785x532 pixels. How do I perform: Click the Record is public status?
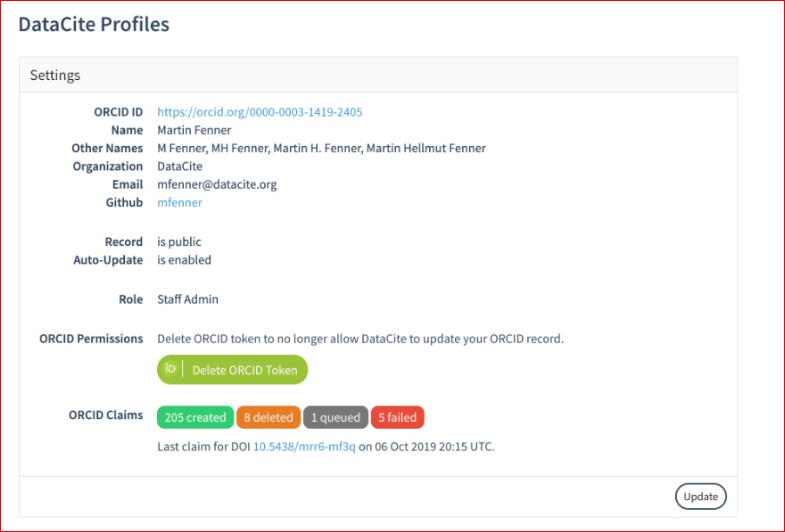click(x=179, y=242)
